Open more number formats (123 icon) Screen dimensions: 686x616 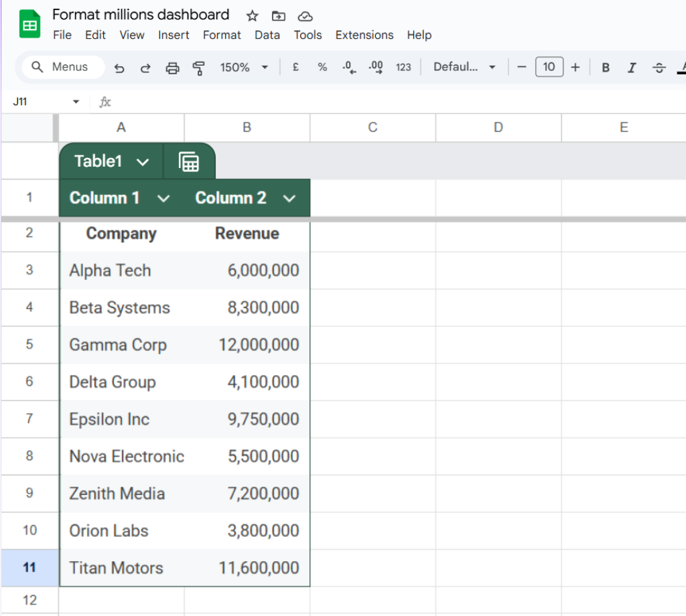coord(403,67)
